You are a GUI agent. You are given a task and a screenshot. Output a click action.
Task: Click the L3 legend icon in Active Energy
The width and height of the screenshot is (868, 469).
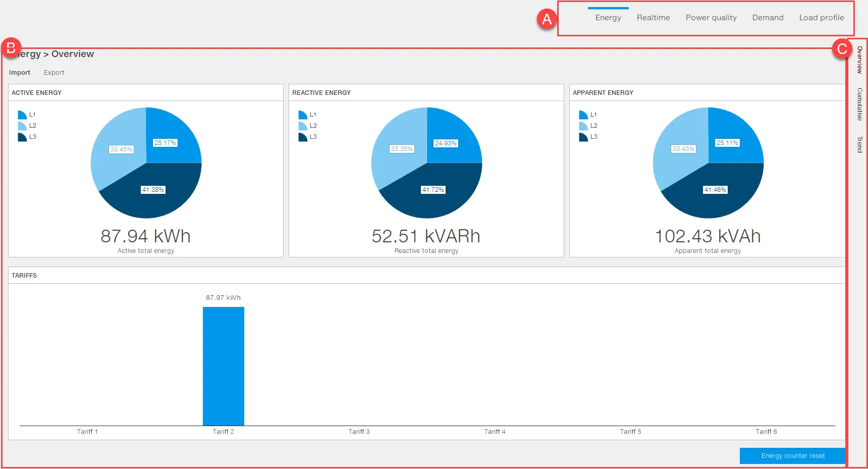[x=22, y=137]
